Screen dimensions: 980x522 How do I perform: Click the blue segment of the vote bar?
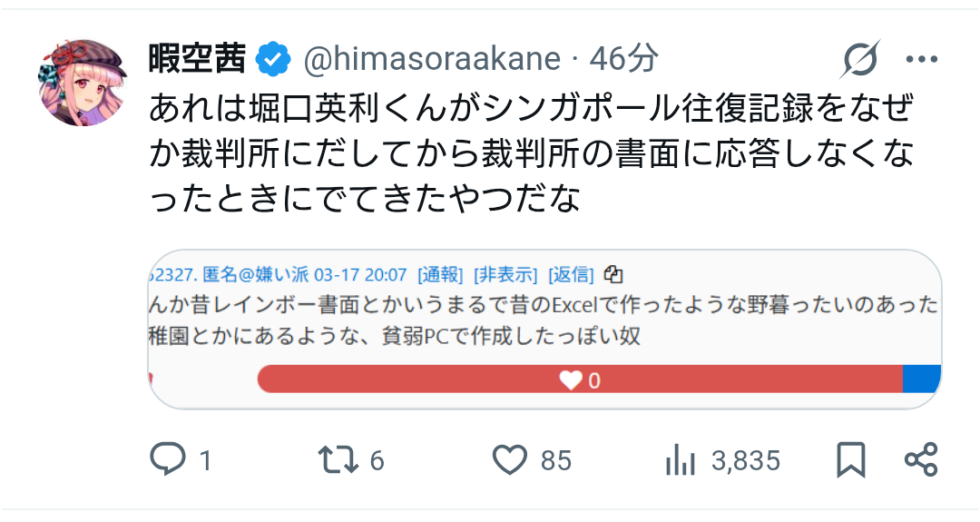[921, 379]
